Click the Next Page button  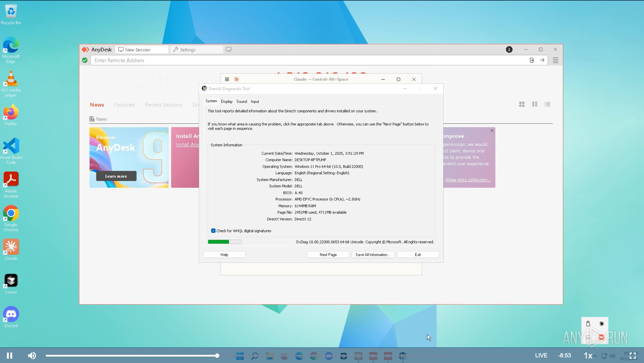click(328, 255)
